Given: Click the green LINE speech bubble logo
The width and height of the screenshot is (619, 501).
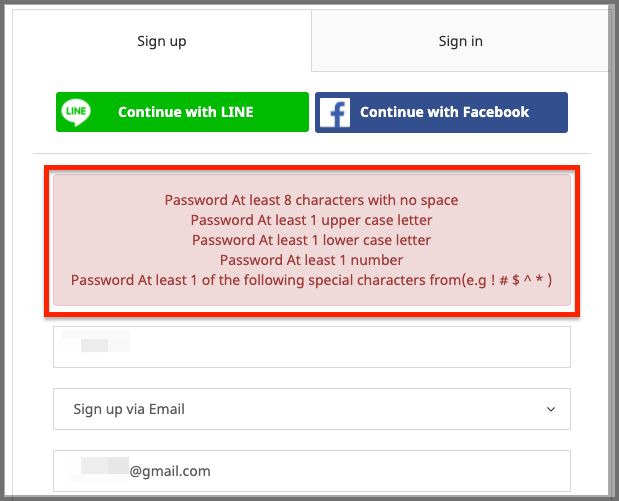Looking at the screenshot, I should click(76, 112).
